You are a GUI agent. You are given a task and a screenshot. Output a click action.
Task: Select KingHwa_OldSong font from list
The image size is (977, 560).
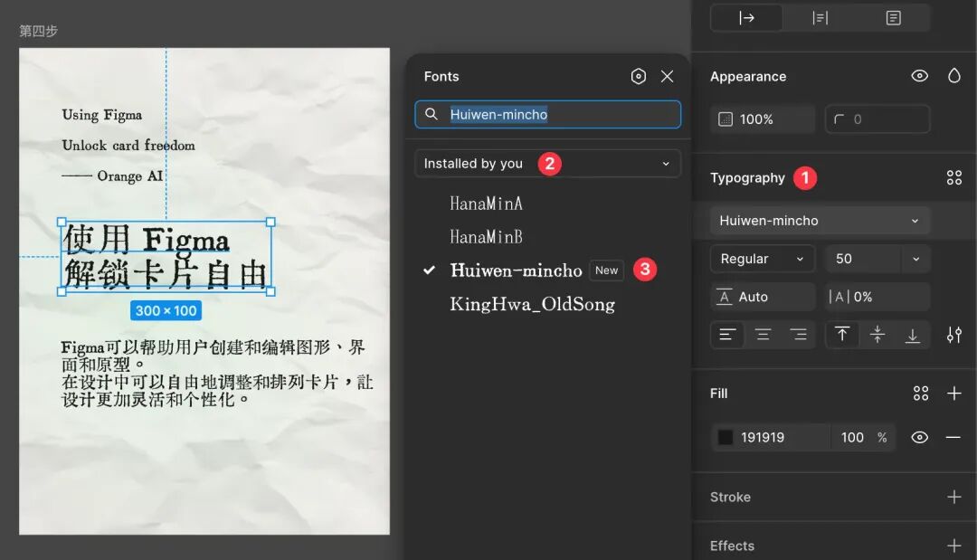click(x=532, y=304)
